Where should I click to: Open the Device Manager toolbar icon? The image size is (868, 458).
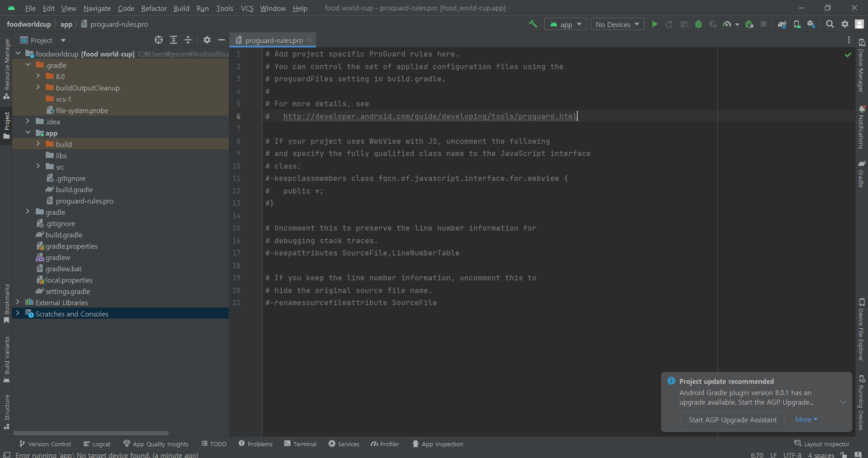pos(797,24)
